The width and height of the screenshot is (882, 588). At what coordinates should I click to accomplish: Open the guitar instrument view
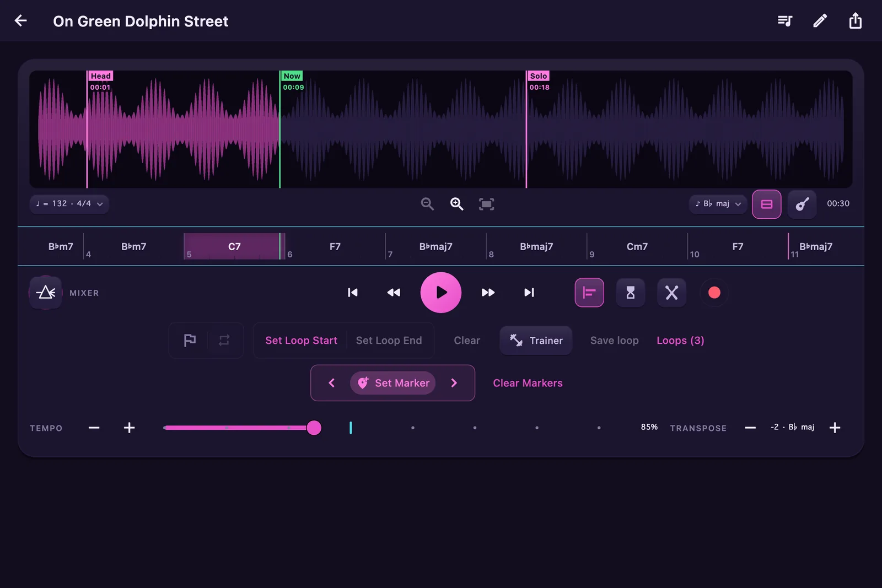click(x=802, y=204)
